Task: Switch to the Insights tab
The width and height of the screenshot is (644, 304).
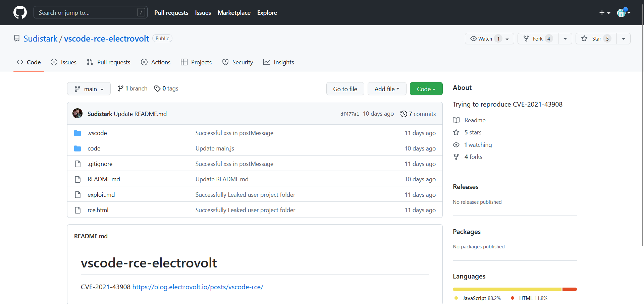Action: pyautogui.click(x=279, y=62)
